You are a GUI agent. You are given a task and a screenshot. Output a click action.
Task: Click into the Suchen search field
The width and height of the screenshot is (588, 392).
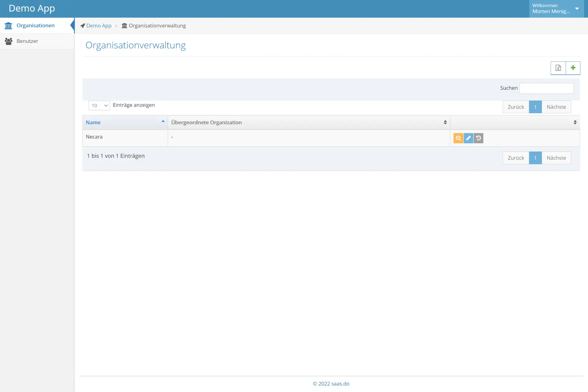pos(546,88)
